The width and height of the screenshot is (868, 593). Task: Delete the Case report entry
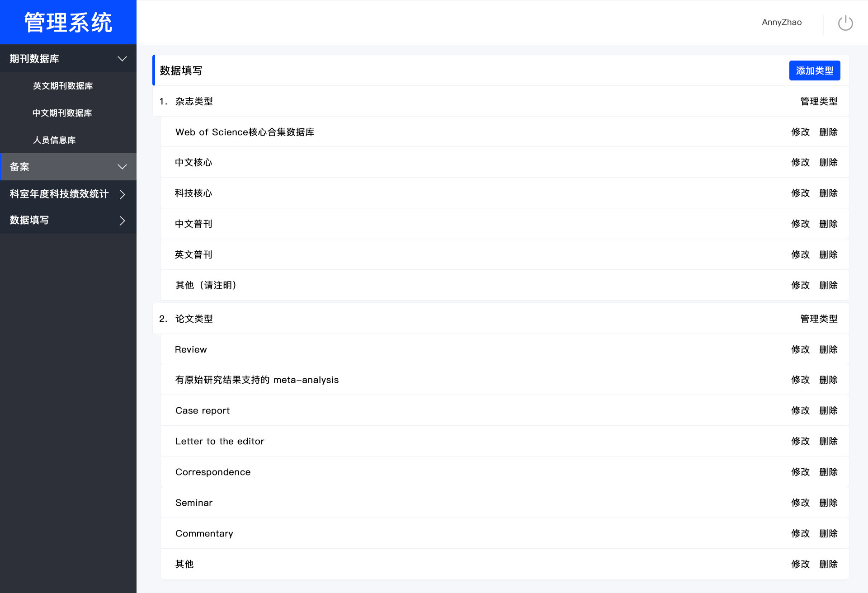point(828,410)
